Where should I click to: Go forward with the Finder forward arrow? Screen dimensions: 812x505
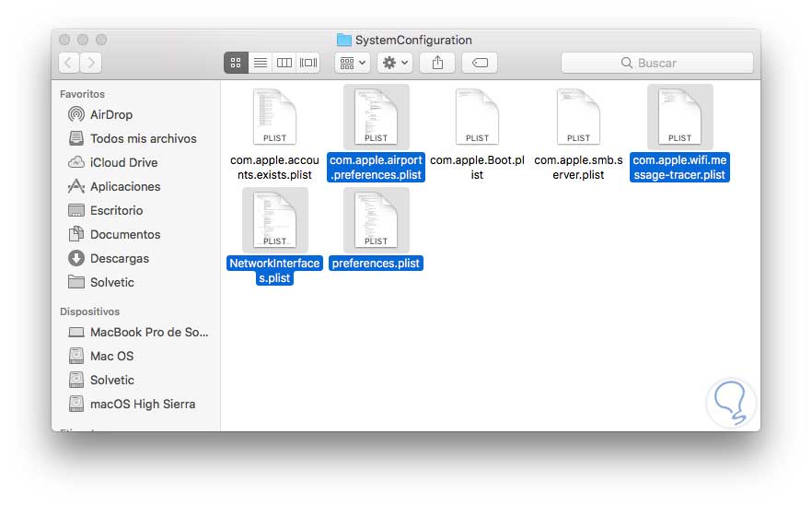[91, 63]
